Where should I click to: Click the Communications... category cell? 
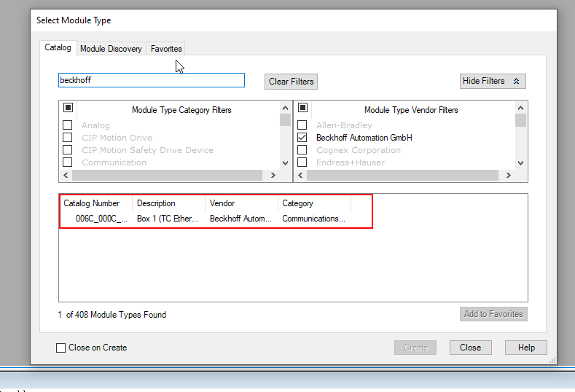click(313, 219)
